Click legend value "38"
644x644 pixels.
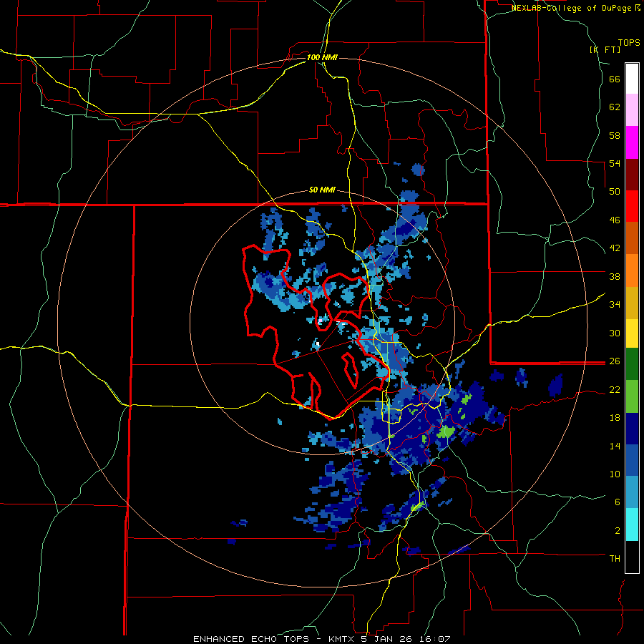click(x=615, y=276)
